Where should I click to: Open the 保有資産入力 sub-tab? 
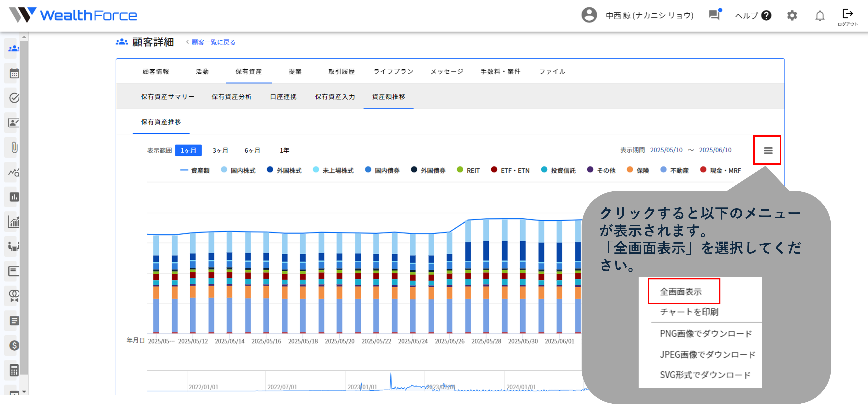coord(335,97)
